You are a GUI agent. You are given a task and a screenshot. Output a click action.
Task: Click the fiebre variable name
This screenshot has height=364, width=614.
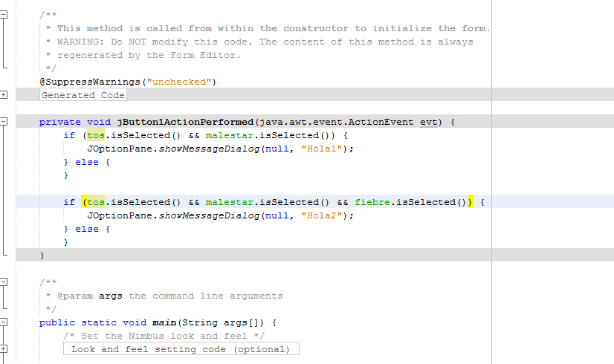click(372, 202)
